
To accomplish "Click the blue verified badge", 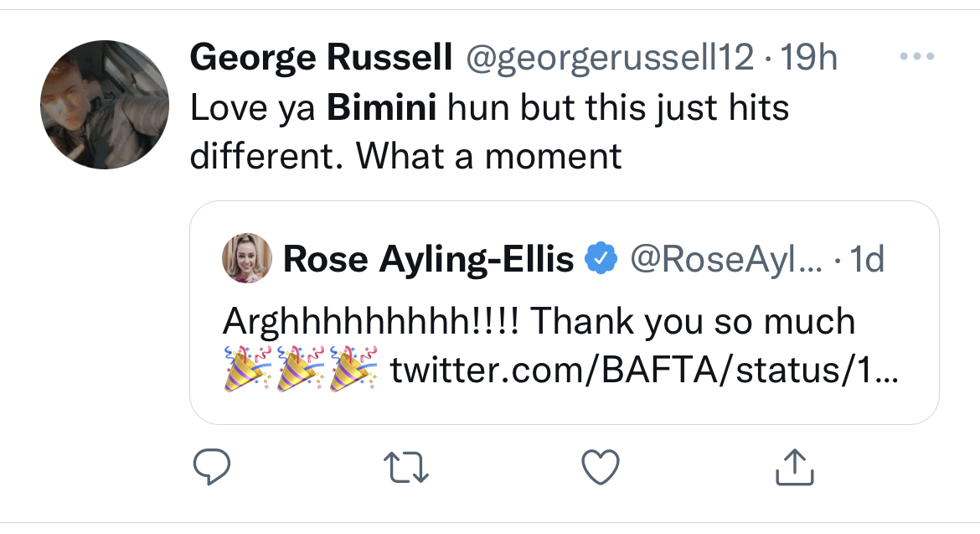I will pos(600,260).
